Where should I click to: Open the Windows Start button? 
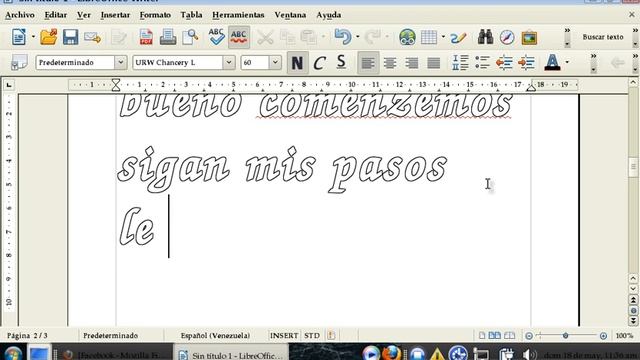tap(13, 353)
